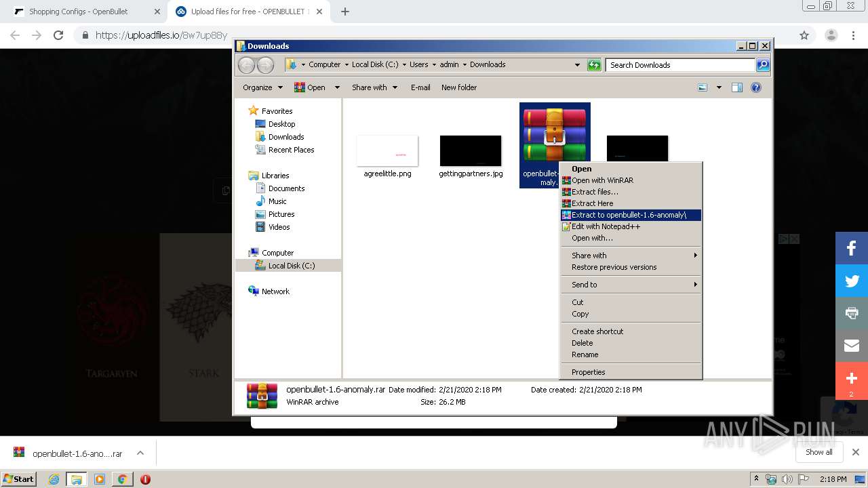Expand the Send to submenu
Viewport: 868px width, 488px height.
tap(631, 285)
